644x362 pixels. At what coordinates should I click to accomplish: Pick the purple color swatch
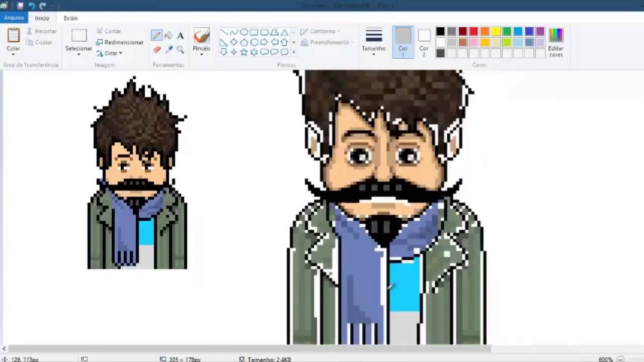540,31
